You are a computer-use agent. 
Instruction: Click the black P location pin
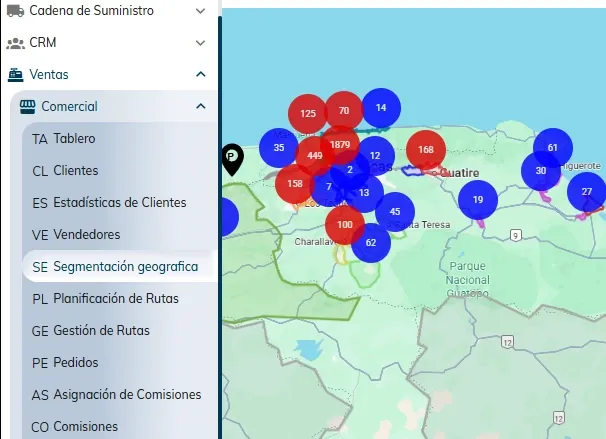[232, 157]
